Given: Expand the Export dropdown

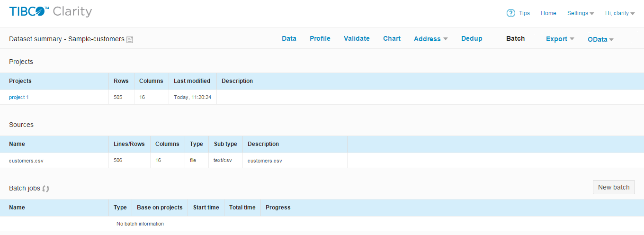Looking at the screenshot, I should point(560,39).
